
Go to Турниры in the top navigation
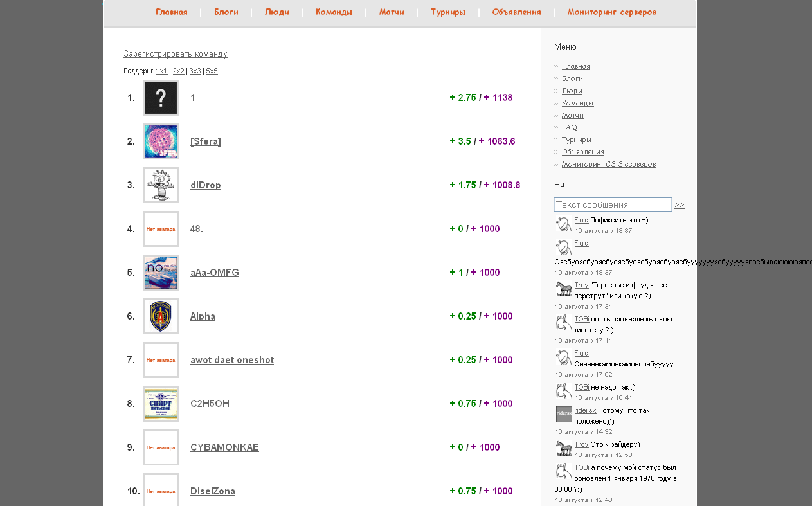click(448, 12)
